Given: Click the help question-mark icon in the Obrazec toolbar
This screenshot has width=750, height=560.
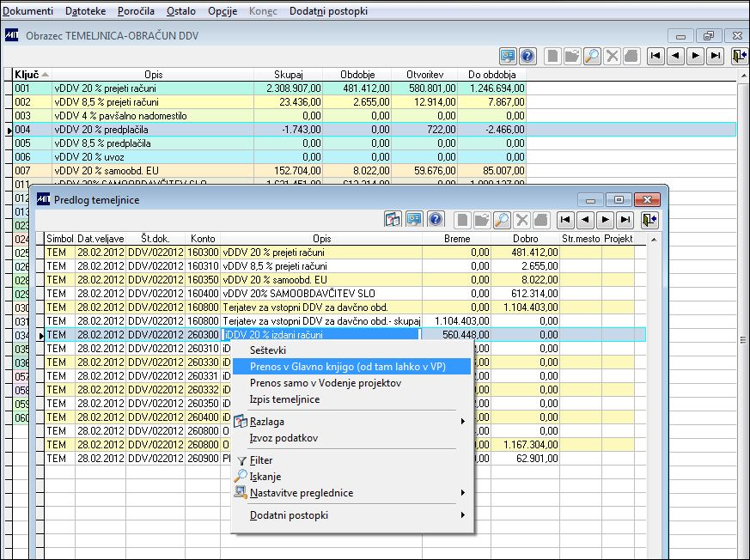Looking at the screenshot, I should (527, 56).
